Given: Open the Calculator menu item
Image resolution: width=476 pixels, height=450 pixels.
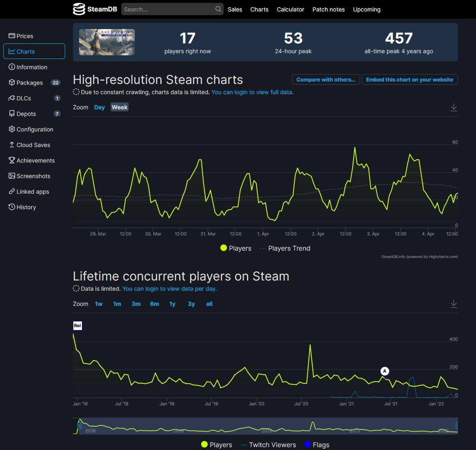Looking at the screenshot, I should tap(290, 9).
